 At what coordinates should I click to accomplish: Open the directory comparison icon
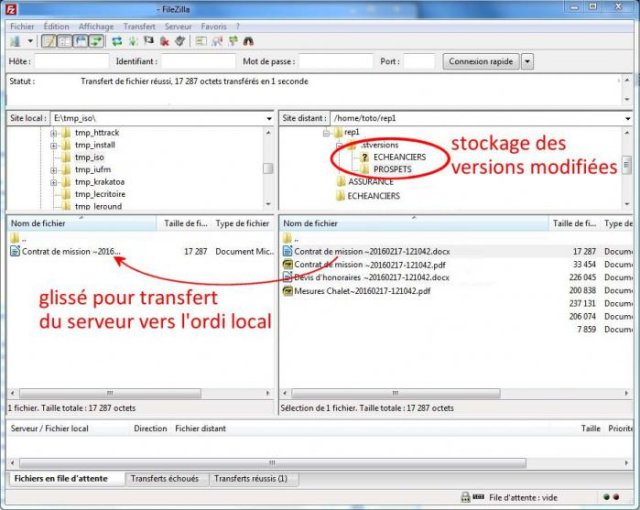[x=216, y=41]
